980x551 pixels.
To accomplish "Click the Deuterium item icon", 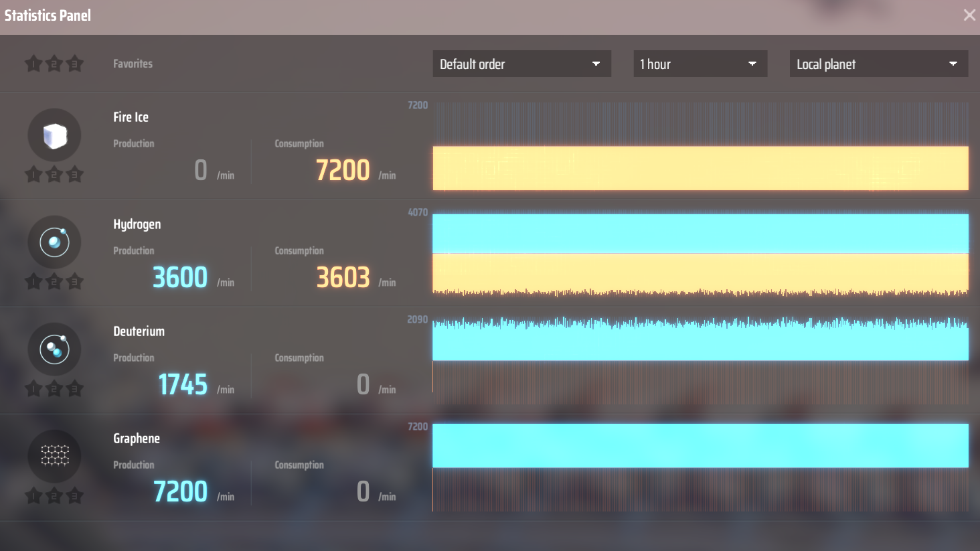I will pos(54,349).
